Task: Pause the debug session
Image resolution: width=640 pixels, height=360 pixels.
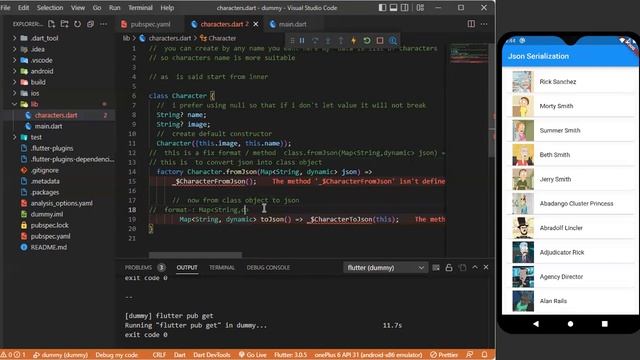Action: click(x=302, y=40)
